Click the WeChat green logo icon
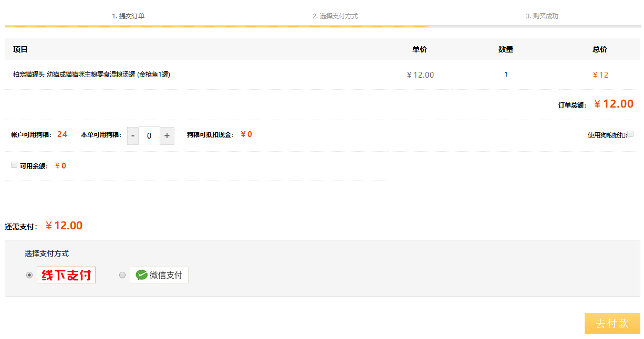Viewport: 644px width, 339px height. point(141,275)
